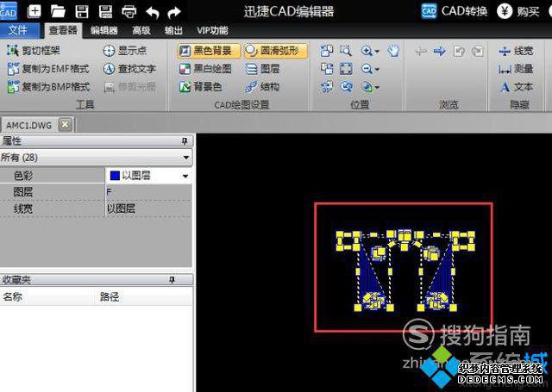Toggle 黑白绘图 black-and-white drawing
The image size is (552, 392).
[x=205, y=69]
